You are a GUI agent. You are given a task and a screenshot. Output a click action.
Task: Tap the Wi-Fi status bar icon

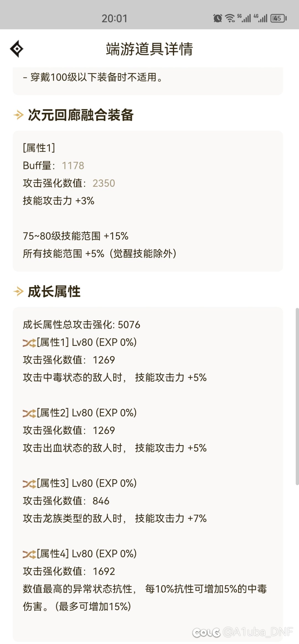pyautogui.click(x=230, y=18)
